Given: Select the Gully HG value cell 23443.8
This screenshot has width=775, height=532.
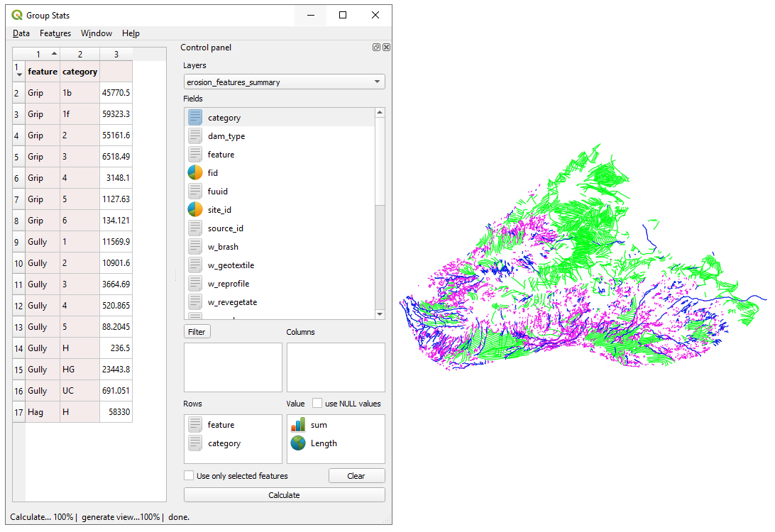Looking at the screenshot, I should coord(116,370).
